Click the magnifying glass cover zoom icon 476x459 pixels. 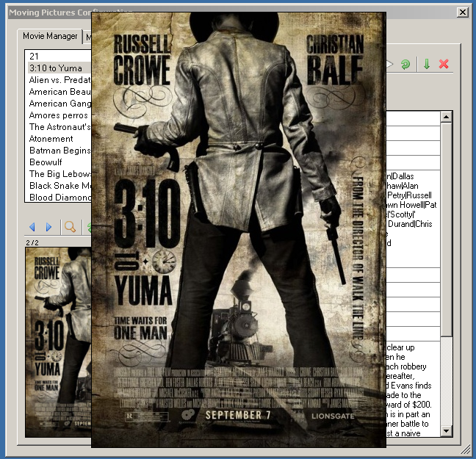[70, 227]
